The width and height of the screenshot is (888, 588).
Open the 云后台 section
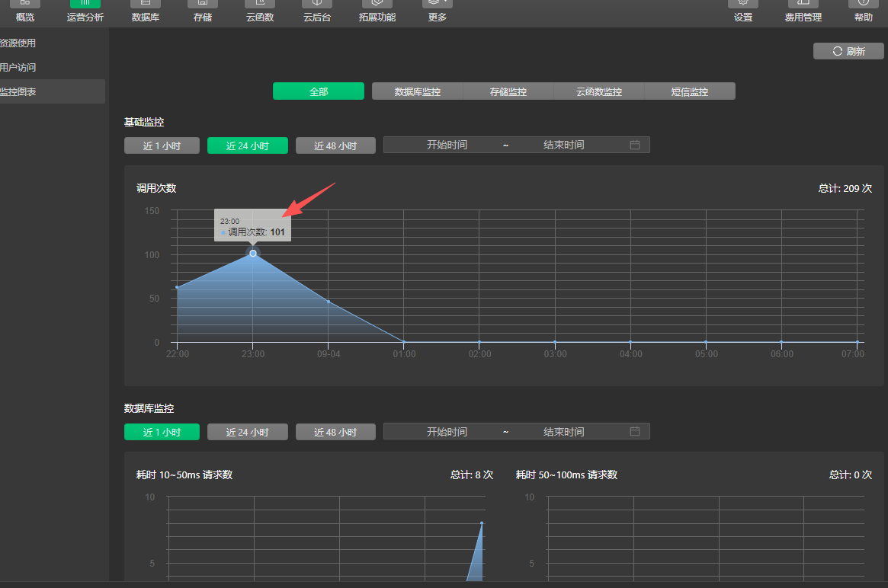[x=317, y=11]
